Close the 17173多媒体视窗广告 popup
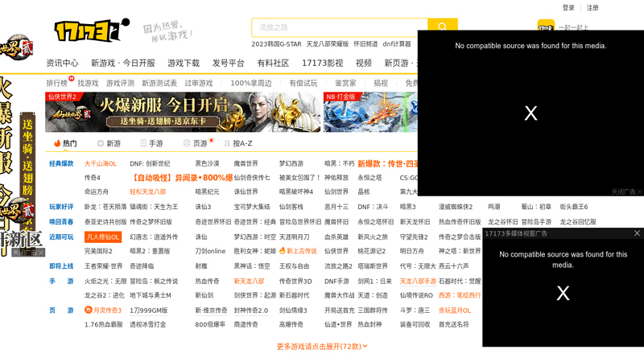644x362 pixels. pos(637,233)
